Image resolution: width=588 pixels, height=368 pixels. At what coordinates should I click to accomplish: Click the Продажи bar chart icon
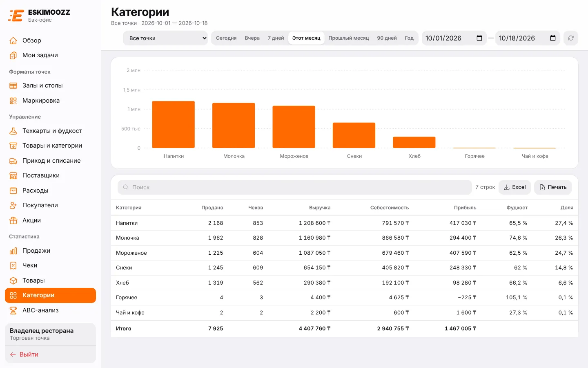pyautogui.click(x=13, y=251)
